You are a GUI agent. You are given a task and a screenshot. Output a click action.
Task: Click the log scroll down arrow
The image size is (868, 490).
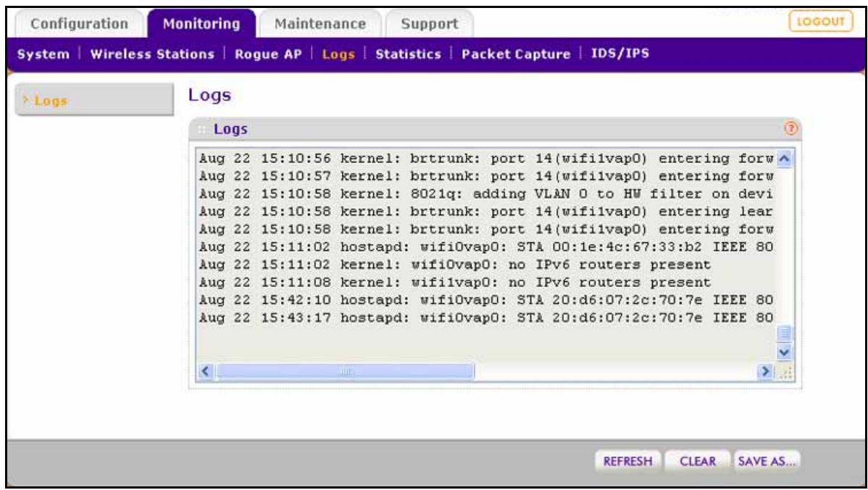coord(784,352)
